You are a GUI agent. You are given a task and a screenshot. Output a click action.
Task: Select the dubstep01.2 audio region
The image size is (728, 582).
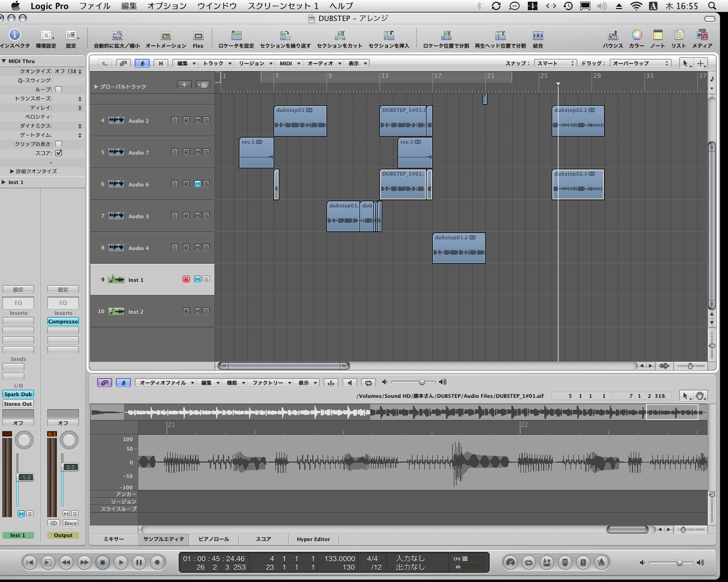[x=459, y=248]
